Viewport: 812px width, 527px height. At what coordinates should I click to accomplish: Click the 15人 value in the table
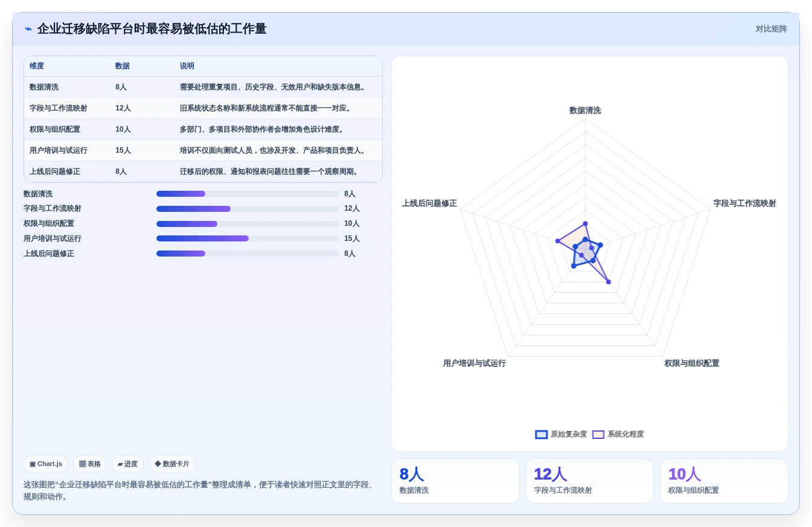(x=123, y=150)
